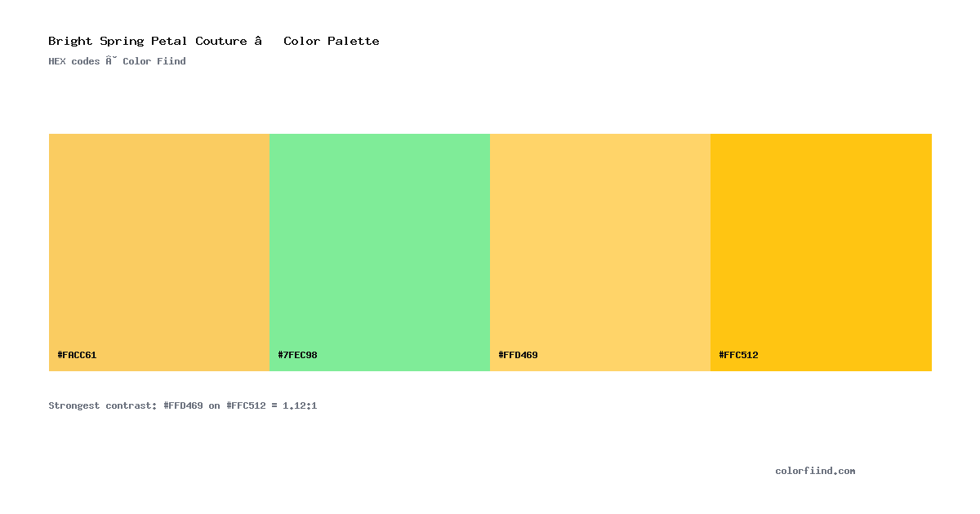The height and width of the screenshot is (514, 980).
Task: Pick the #FFD469 light yellow swatch
Action: click(x=600, y=252)
